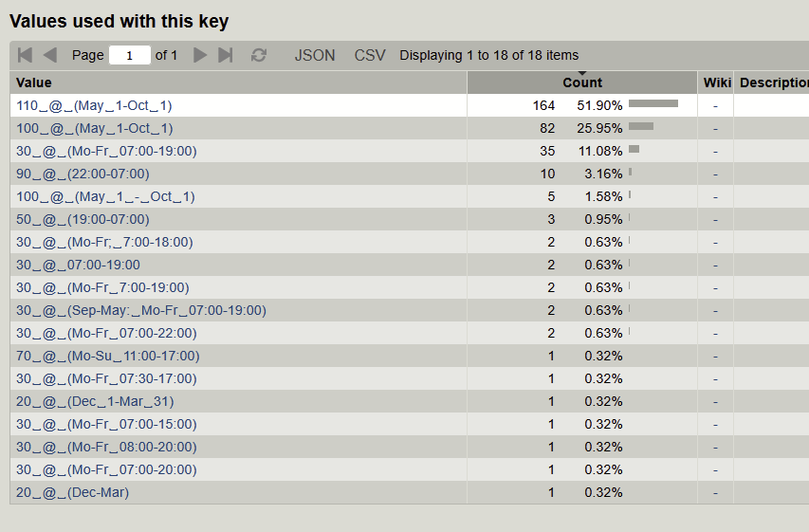Export values as JSON
The width and height of the screenshot is (809, 532).
click(315, 55)
